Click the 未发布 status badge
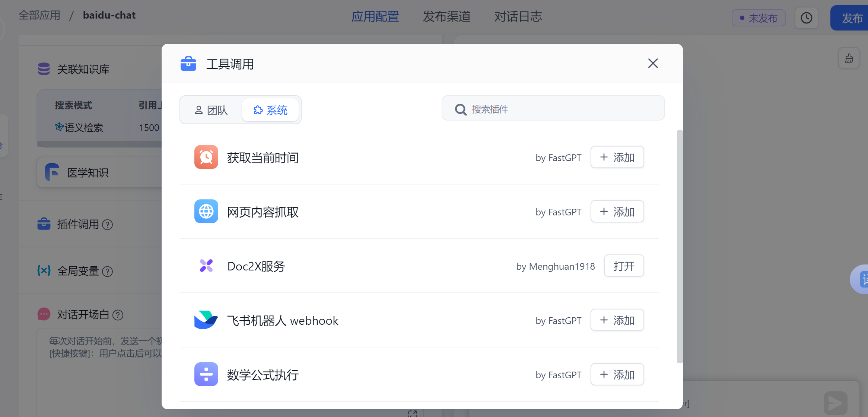868x417 pixels. (x=759, y=18)
